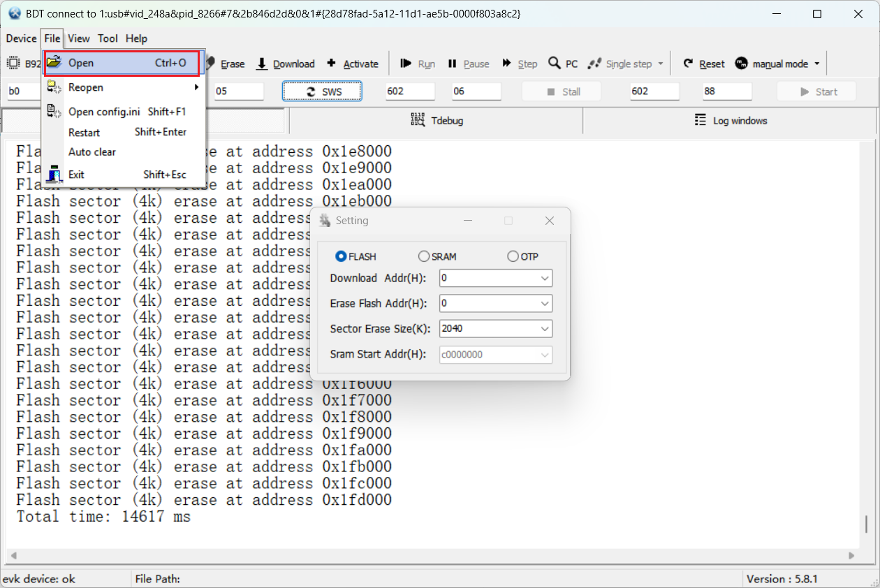Click Version : 5.8.1 status text
This screenshot has height=588, width=880.
tap(782, 579)
